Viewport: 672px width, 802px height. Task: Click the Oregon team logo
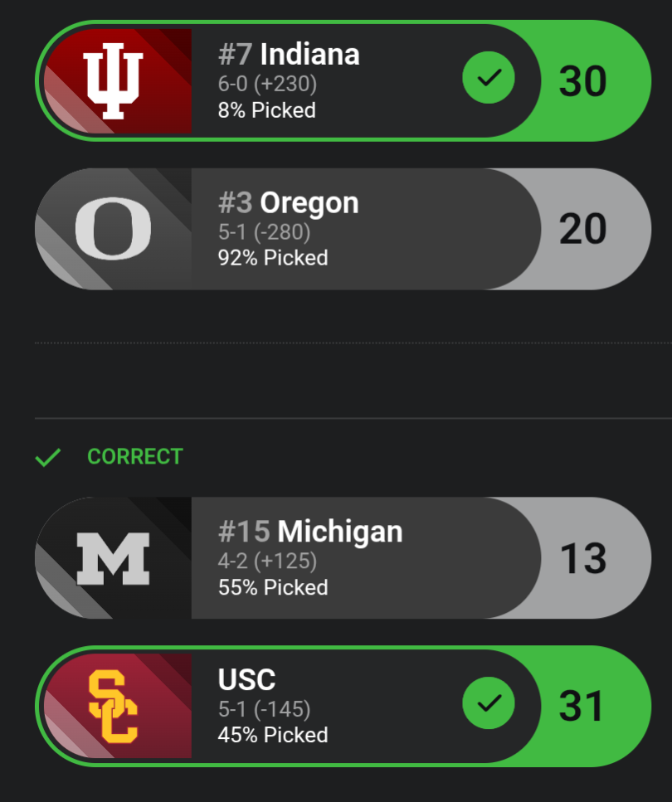point(114,229)
